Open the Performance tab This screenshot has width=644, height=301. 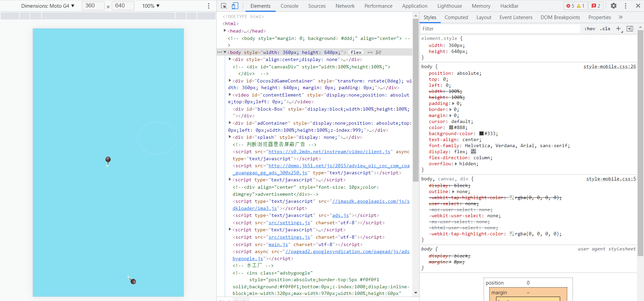[378, 6]
